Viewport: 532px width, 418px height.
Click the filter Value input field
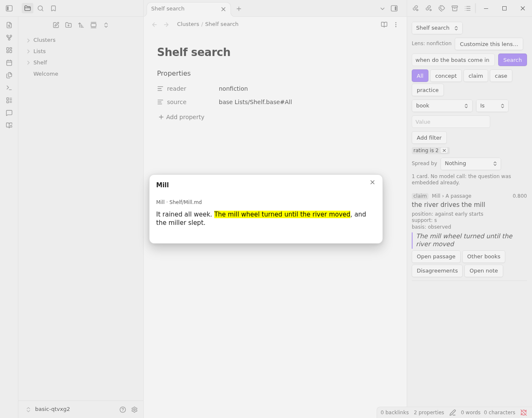[451, 122]
